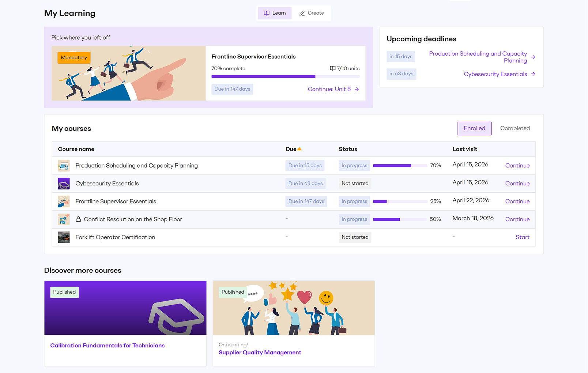The width and height of the screenshot is (588, 373).
Task: Click the lock icon on Conflict Resolution course
Action: (79, 219)
